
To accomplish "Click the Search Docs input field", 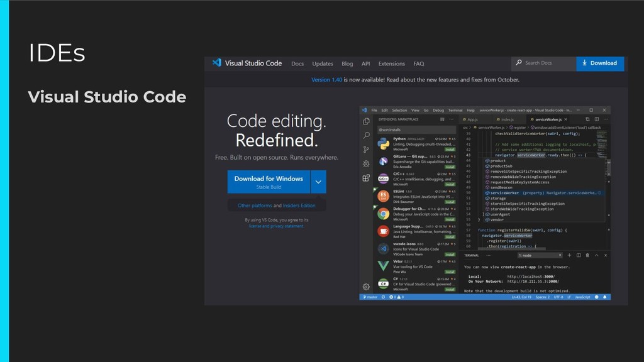I will (543, 63).
